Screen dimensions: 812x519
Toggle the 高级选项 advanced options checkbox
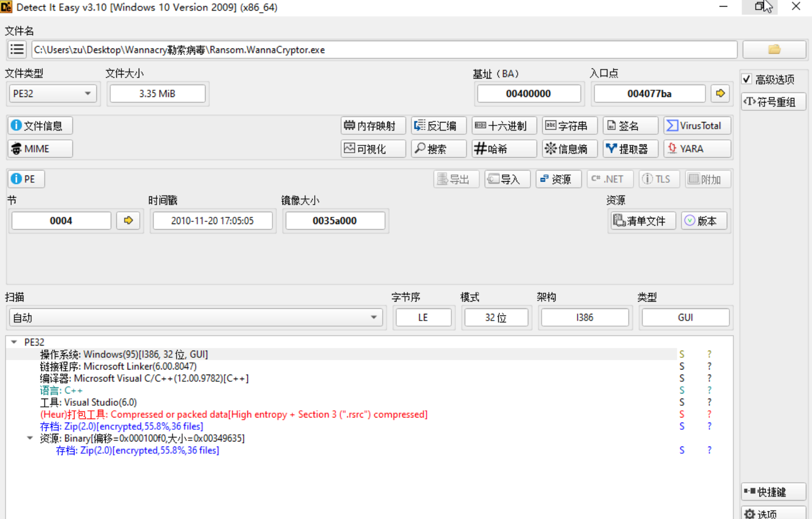[x=747, y=79]
